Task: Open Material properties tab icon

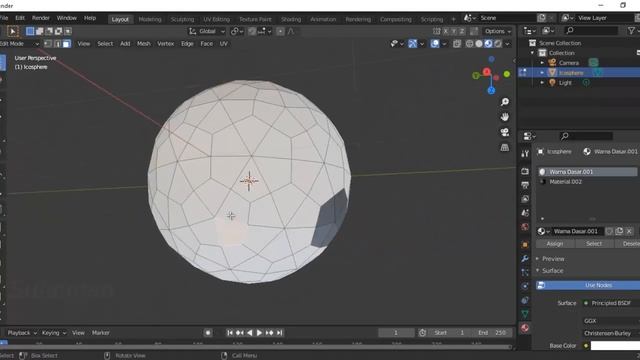Action: coord(525,328)
